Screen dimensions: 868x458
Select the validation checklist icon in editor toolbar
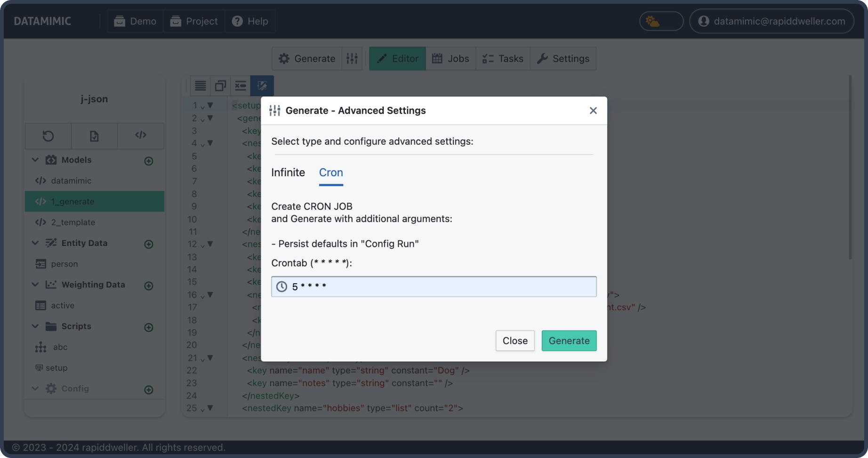click(241, 85)
